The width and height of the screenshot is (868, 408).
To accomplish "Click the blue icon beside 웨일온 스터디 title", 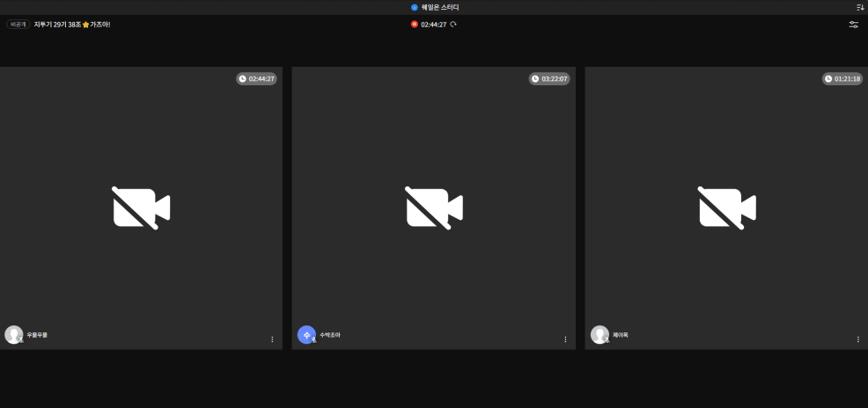I will tap(414, 8).
